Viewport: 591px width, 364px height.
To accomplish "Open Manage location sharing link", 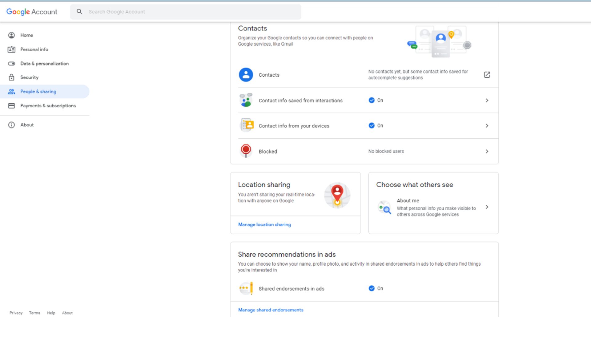I will tap(264, 225).
